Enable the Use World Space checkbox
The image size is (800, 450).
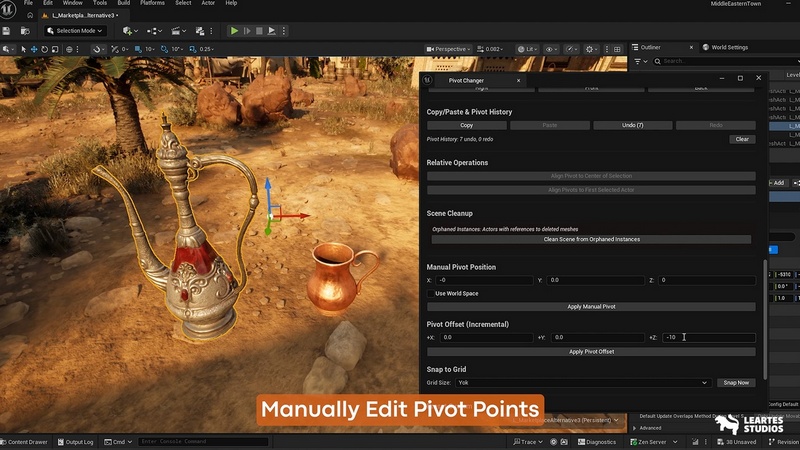click(x=430, y=293)
